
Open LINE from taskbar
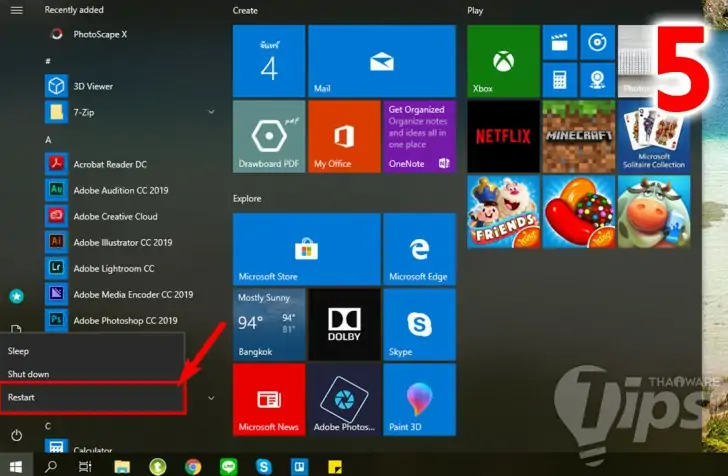tap(228, 466)
